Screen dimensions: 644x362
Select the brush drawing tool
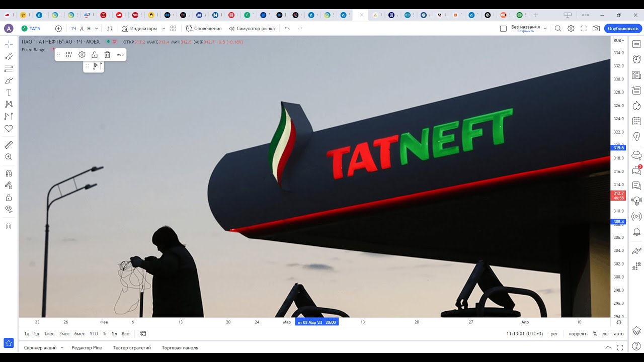click(9, 80)
